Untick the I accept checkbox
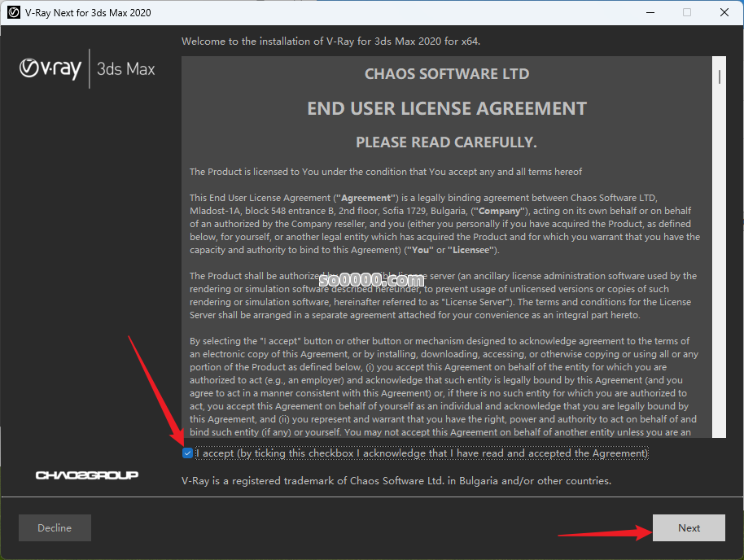744x560 pixels. [x=188, y=453]
